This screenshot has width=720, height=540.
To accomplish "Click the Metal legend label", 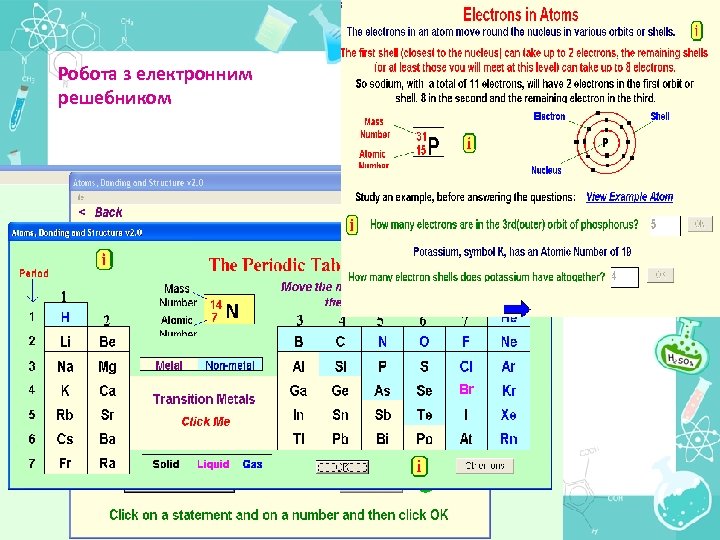I will [x=169, y=365].
